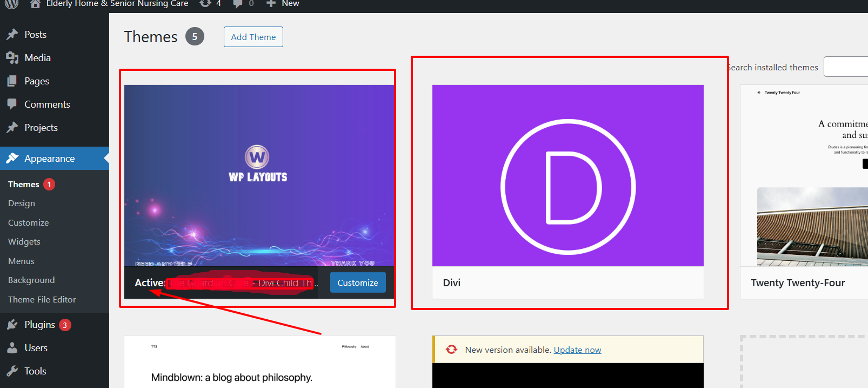Open Customize submenu under Appearance
The height and width of the screenshot is (388, 868).
pyautogui.click(x=29, y=222)
